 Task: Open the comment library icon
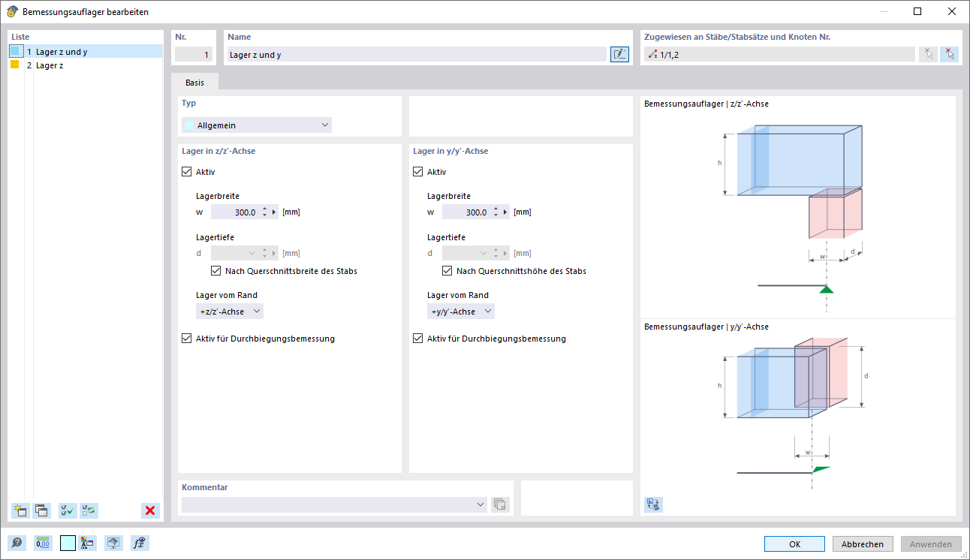(500, 504)
